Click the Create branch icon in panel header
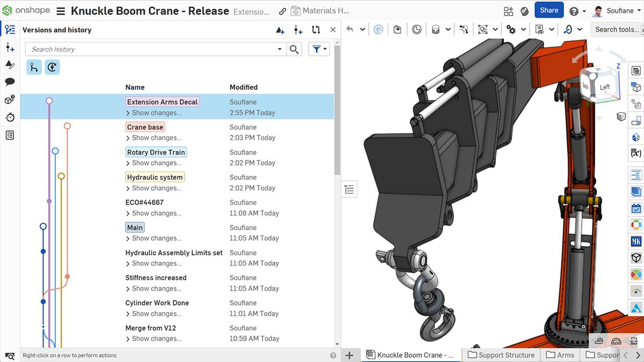 click(298, 30)
